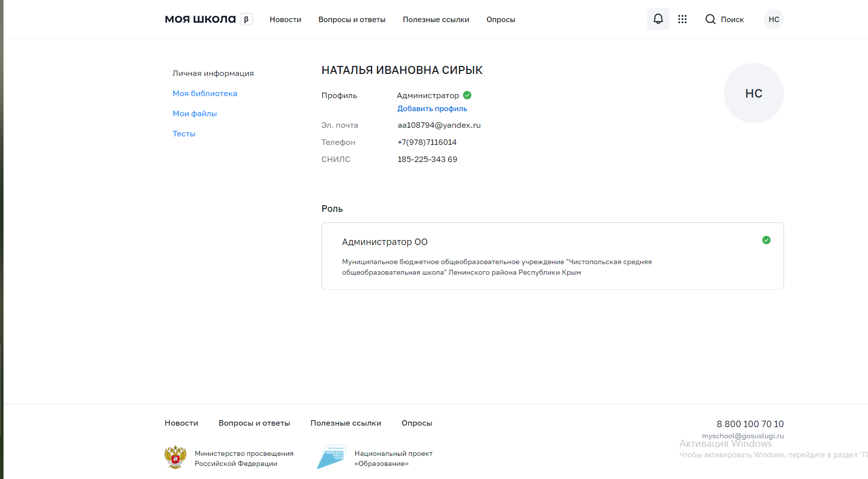Click green checkmark next to Администратор profile
Screen dimensions: 868x479
coord(467,95)
